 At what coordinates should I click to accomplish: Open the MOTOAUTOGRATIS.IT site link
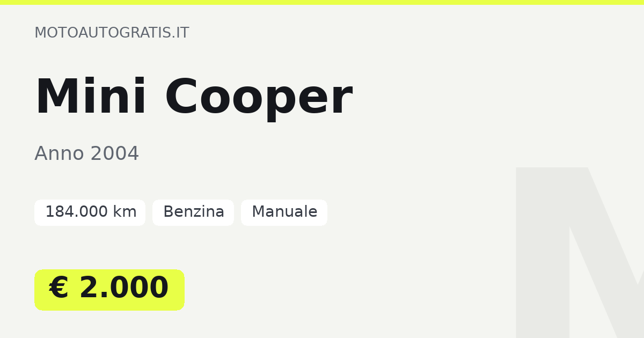pos(112,33)
